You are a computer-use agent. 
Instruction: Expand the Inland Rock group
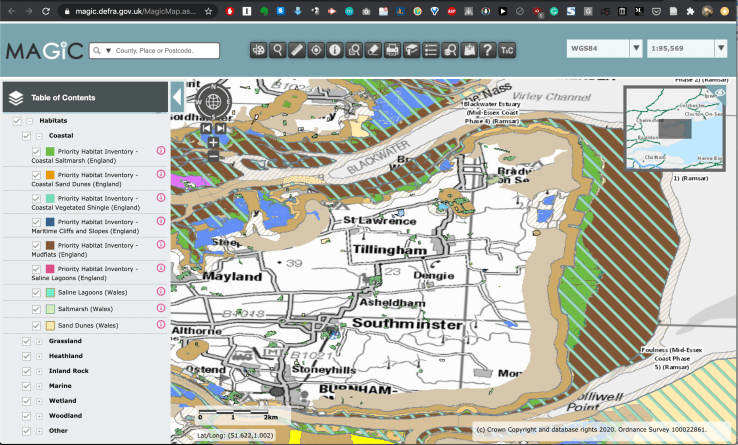39,372
